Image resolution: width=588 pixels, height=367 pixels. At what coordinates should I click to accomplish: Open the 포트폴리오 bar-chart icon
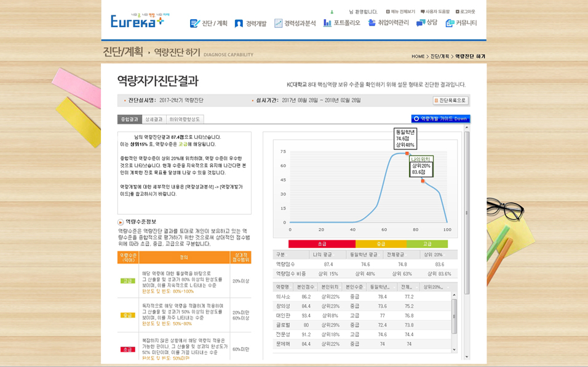click(327, 23)
